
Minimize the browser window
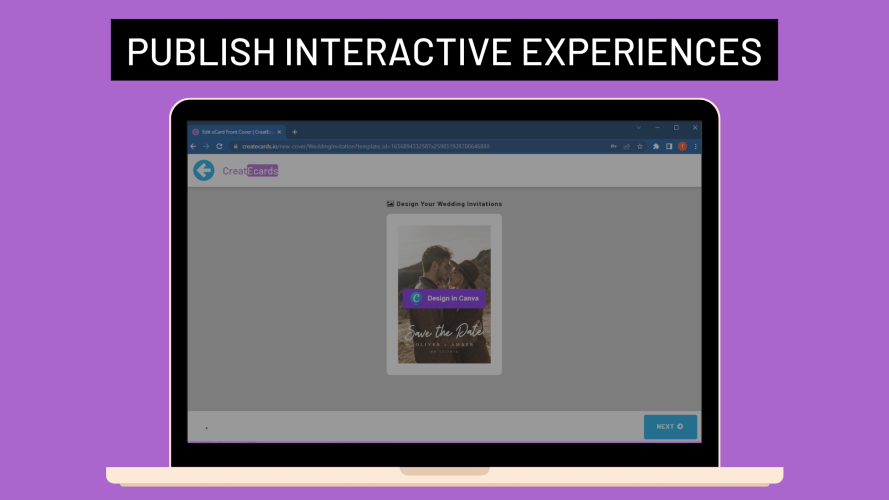pos(657,128)
